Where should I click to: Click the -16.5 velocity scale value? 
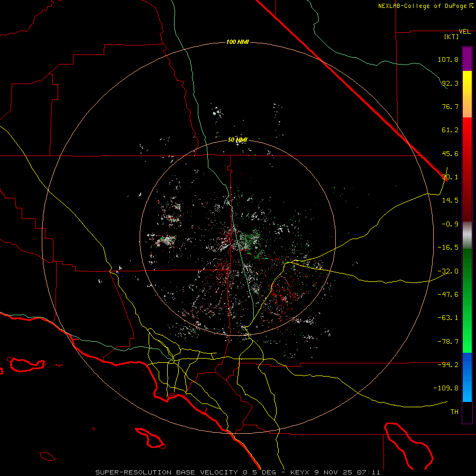coord(448,248)
